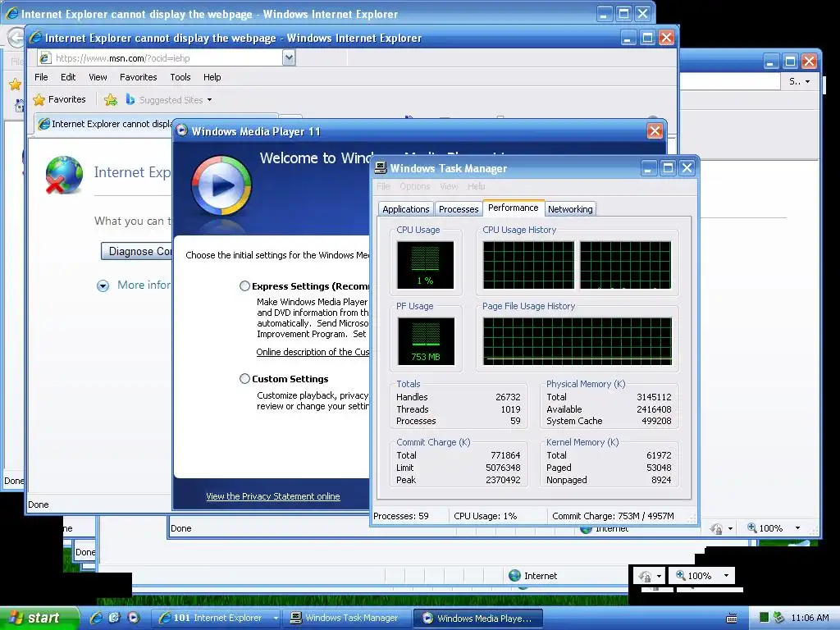Image resolution: width=840 pixels, height=630 pixels.
Task: Launch Internet Explorer from Quick Launch
Action: tap(97, 618)
